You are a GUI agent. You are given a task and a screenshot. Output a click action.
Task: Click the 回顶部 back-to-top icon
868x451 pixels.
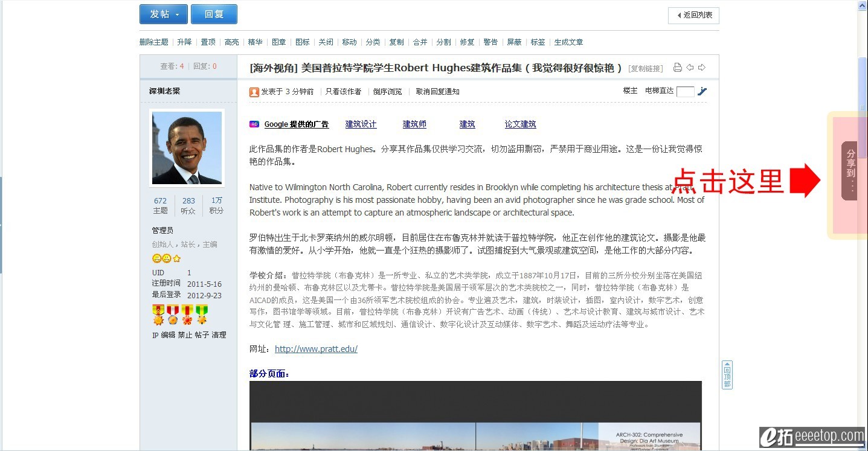727,375
